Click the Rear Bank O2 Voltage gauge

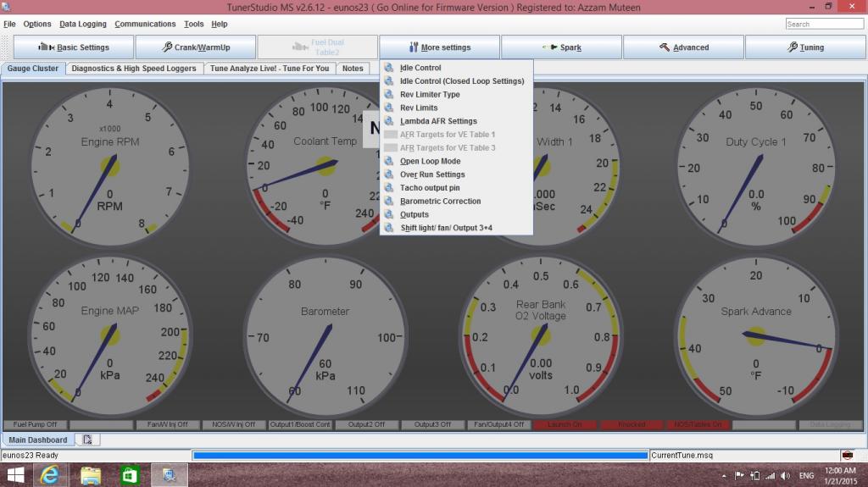pyautogui.click(x=541, y=336)
